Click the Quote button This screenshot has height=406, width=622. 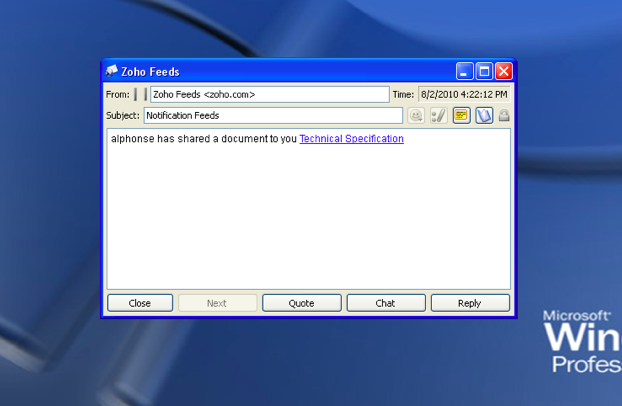point(301,303)
